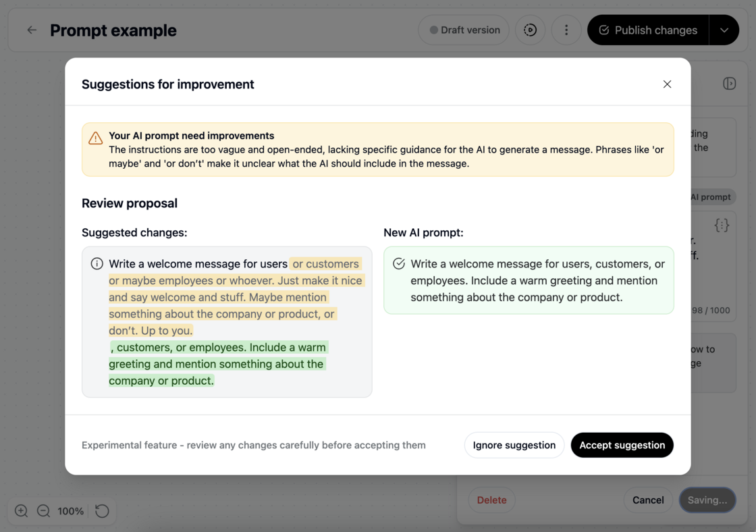Click the checkmark icon in New AI prompt
Viewport: 756px width, 532px height.
(399, 264)
